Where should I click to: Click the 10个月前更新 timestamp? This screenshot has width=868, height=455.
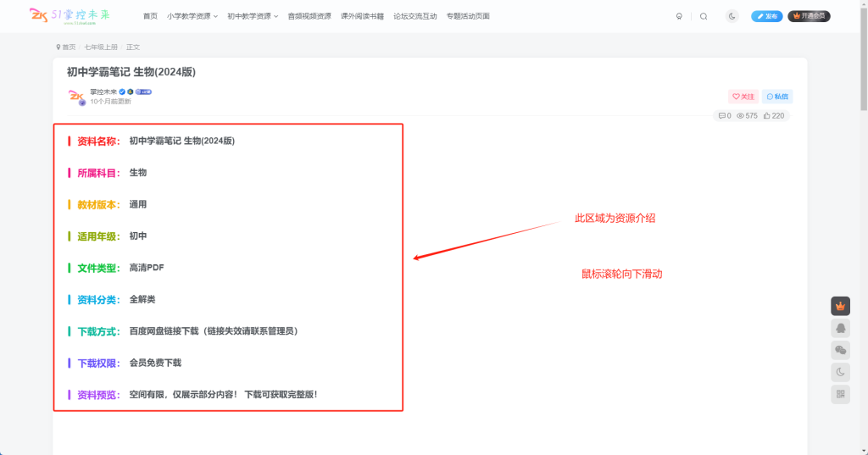pyautogui.click(x=111, y=102)
